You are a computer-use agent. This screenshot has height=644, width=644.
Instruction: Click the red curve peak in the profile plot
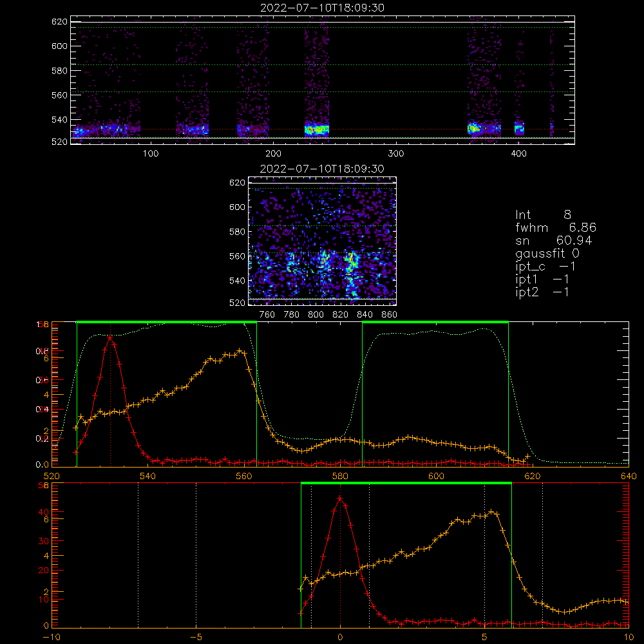click(x=110, y=337)
